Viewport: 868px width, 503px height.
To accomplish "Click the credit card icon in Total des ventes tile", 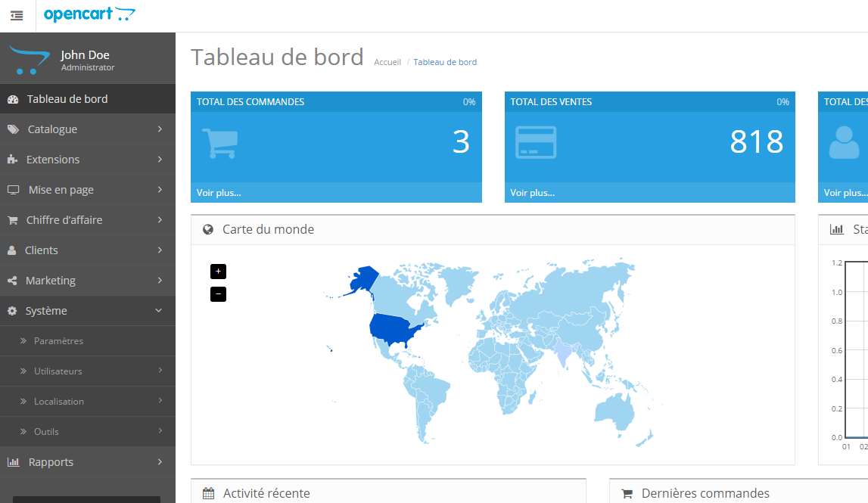I will pyautogui.click(x=536, y=142).
